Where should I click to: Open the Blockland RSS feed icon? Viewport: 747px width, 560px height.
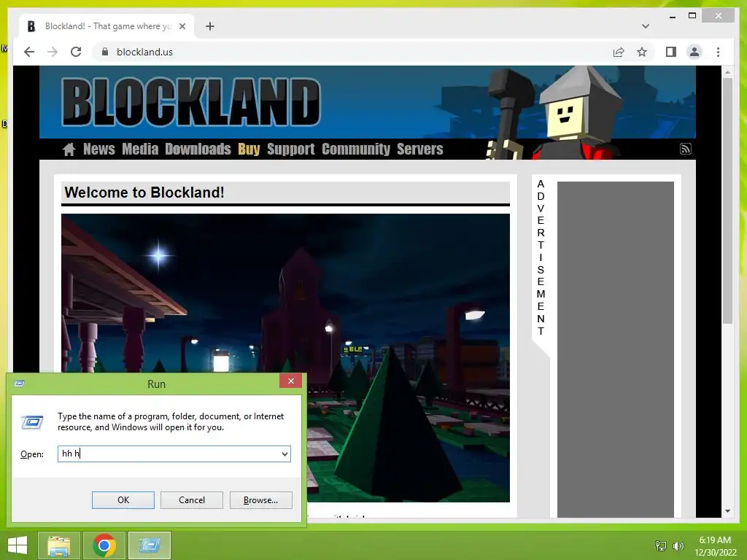coord(686,149)
